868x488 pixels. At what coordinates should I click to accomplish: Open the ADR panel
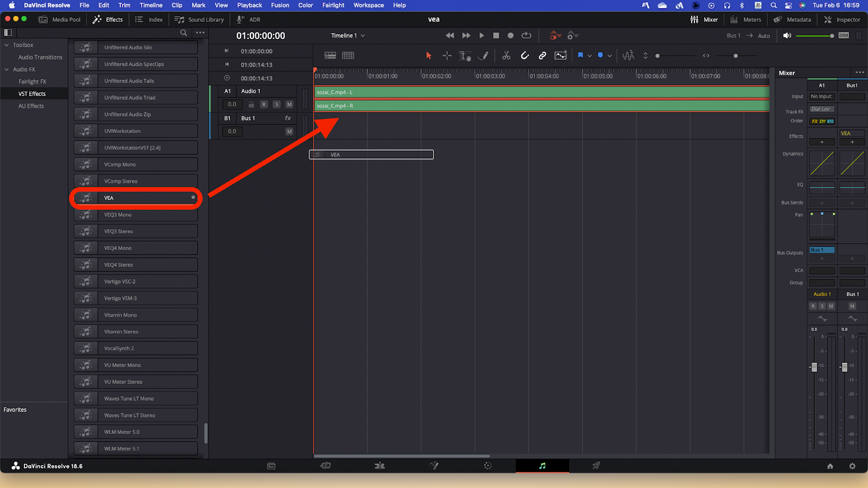248,20
